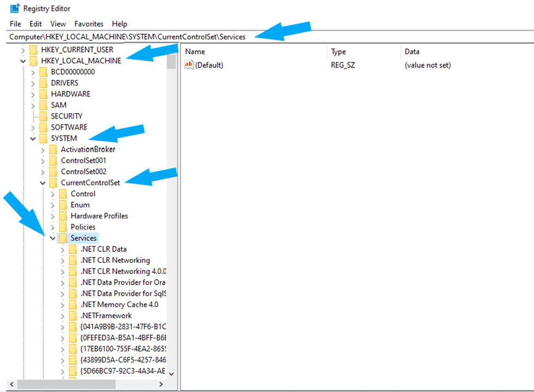Viewport: 534px width, 392px height.
Task: Expand the ControlSet002 chevron
Action: [43, 172]
